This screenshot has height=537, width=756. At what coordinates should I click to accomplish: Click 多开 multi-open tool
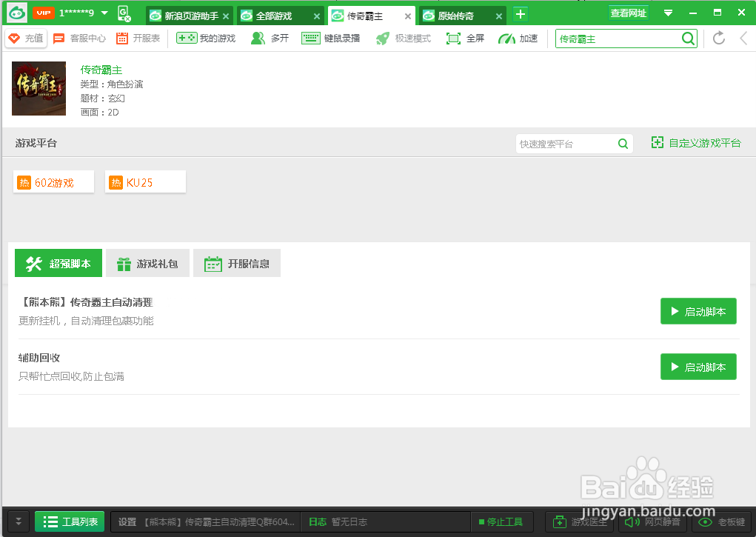pyautogui.click(x=270, y=38)
